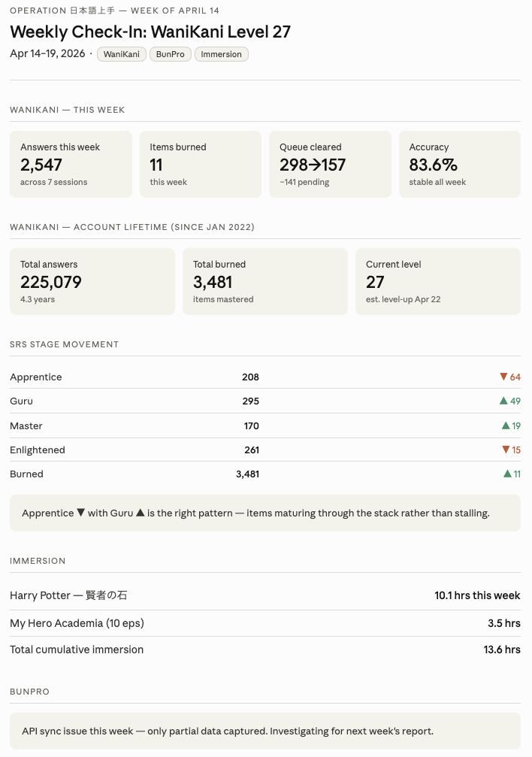Image resolution: width=532 pixels, height=757 pixels.
Task: Click the BunPro API sync issue note
Action: [265, 731]
